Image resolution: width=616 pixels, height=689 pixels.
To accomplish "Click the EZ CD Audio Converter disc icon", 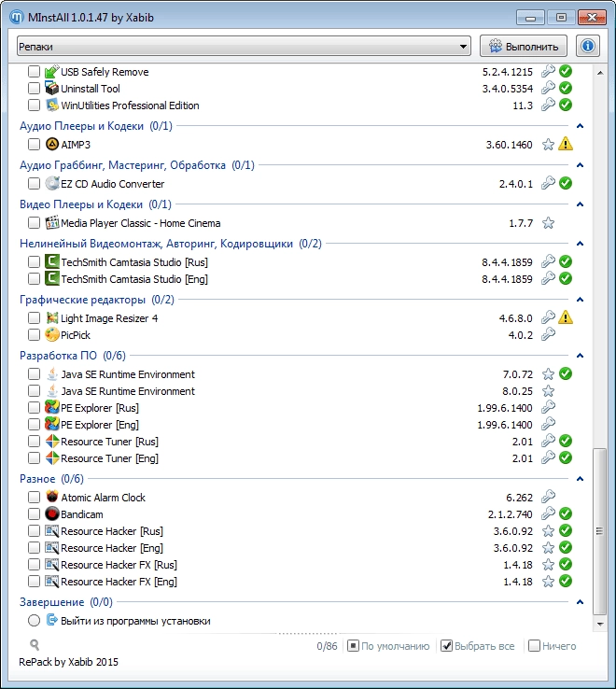I will [x=52, y=183].
